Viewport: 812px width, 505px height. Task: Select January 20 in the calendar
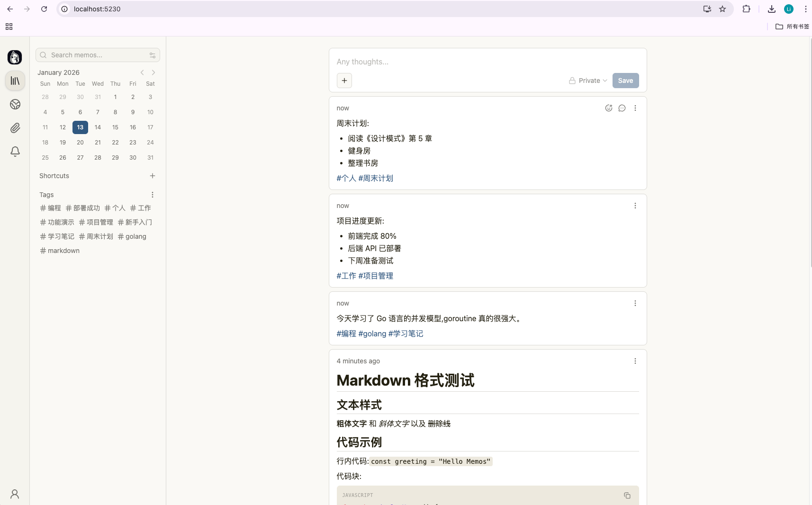tap(80, 143)
